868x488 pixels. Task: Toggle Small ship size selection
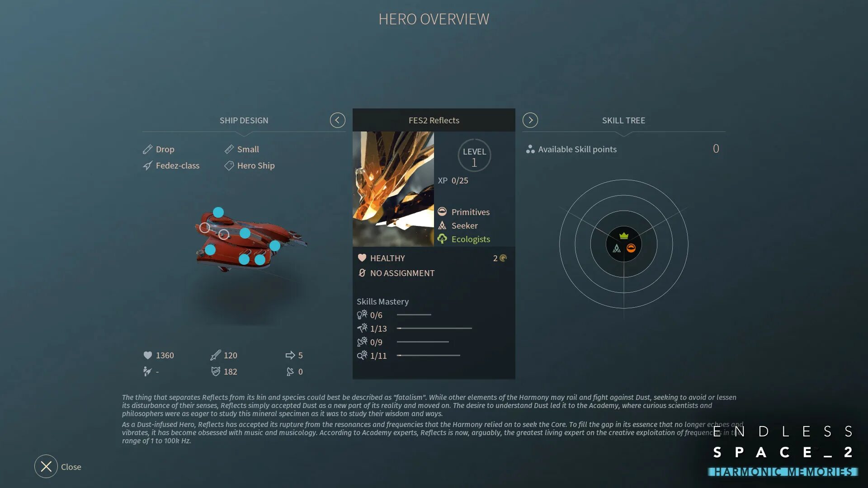[x=247, y=148]
